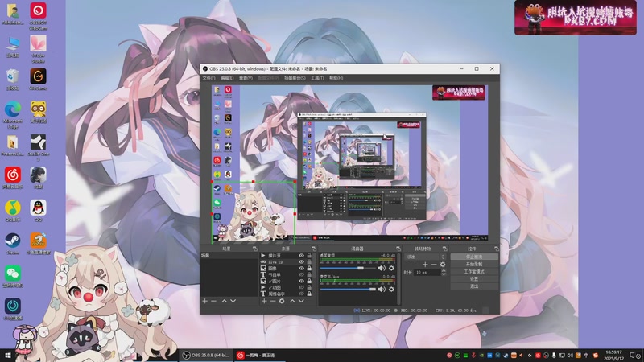This screenshot has height=362, width=644.
Task: Undock the Scene Transitions panel
Action: (444, 249)
